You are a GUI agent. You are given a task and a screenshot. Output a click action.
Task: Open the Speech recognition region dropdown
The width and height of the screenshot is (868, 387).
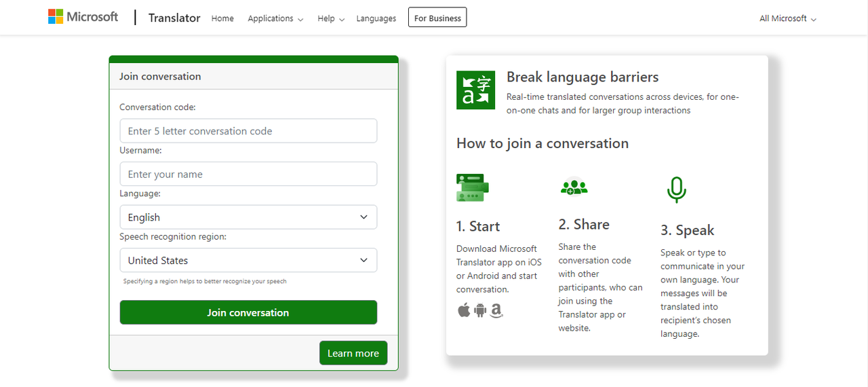click(248, 260)
